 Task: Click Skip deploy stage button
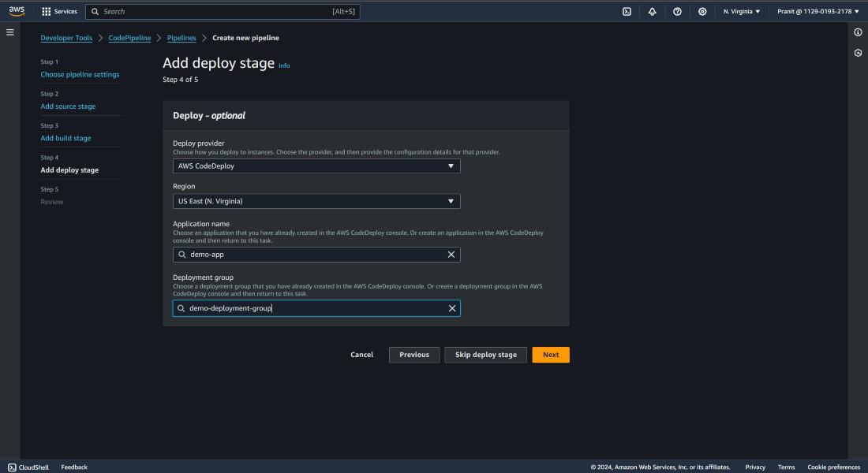(485, 355)
